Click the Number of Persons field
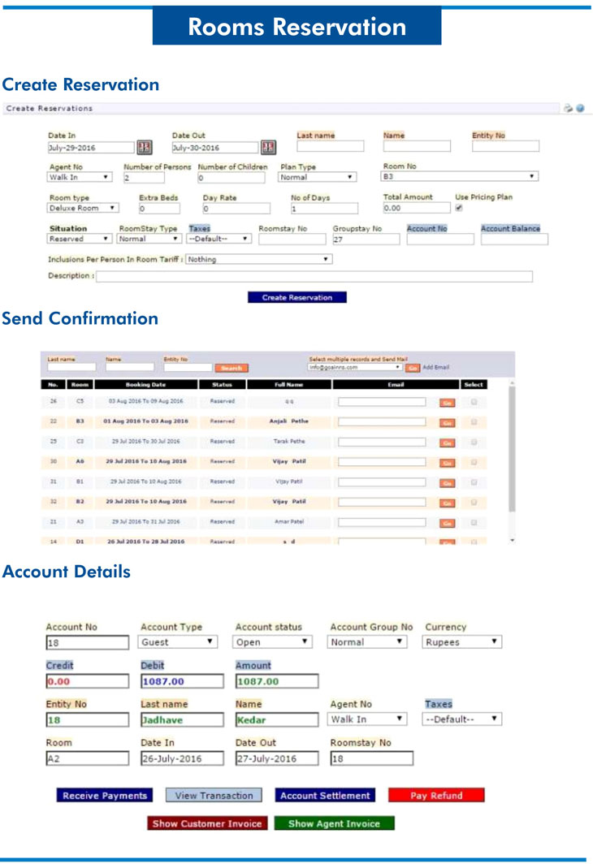 144,178
